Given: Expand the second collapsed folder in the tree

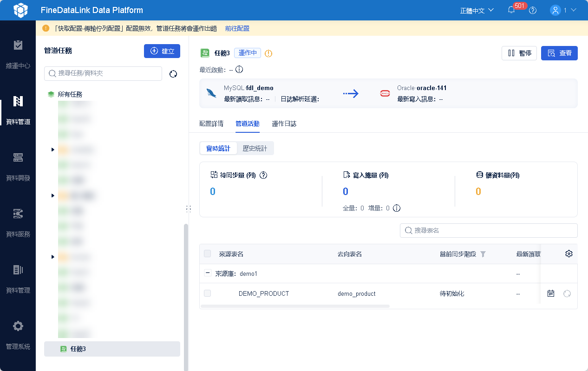Looking at the screenshot, I should pos(52,195).
